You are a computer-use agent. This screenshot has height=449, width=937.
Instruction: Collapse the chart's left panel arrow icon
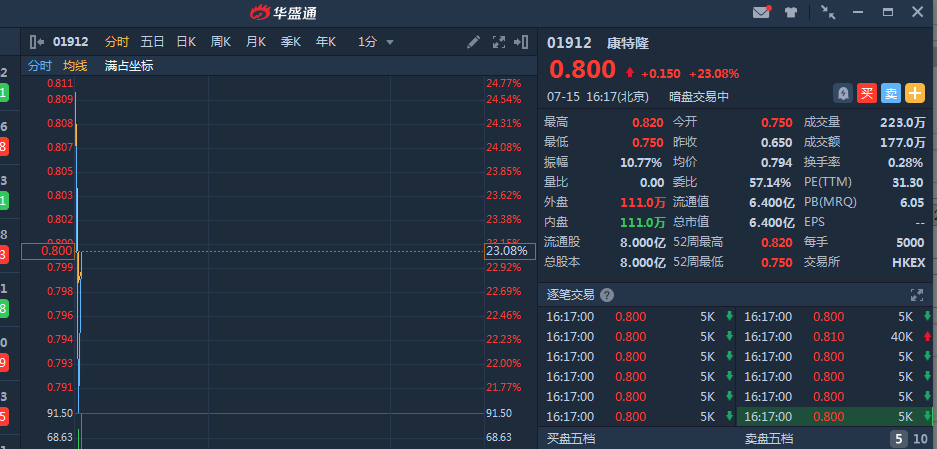coord(37,42)
